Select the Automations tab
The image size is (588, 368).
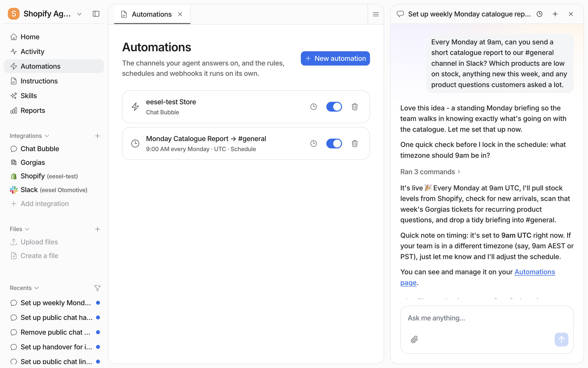point(152,14)
